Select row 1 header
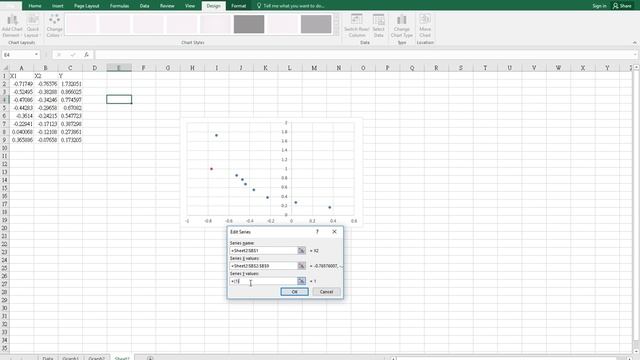The width and height of the screenshot is (640, 360). point(4,76)
